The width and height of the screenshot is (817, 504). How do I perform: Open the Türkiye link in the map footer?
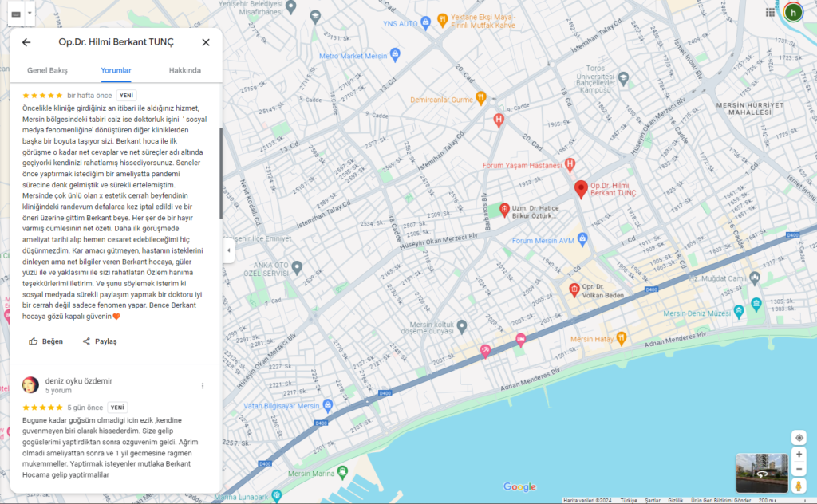(629, 500)
